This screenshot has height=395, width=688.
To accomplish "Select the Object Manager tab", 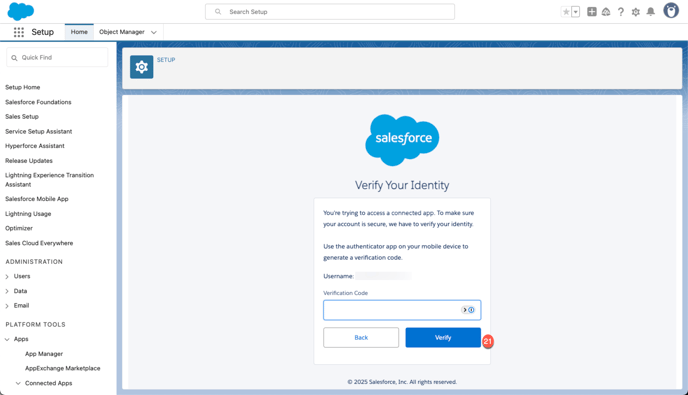I will coord(122,32).
